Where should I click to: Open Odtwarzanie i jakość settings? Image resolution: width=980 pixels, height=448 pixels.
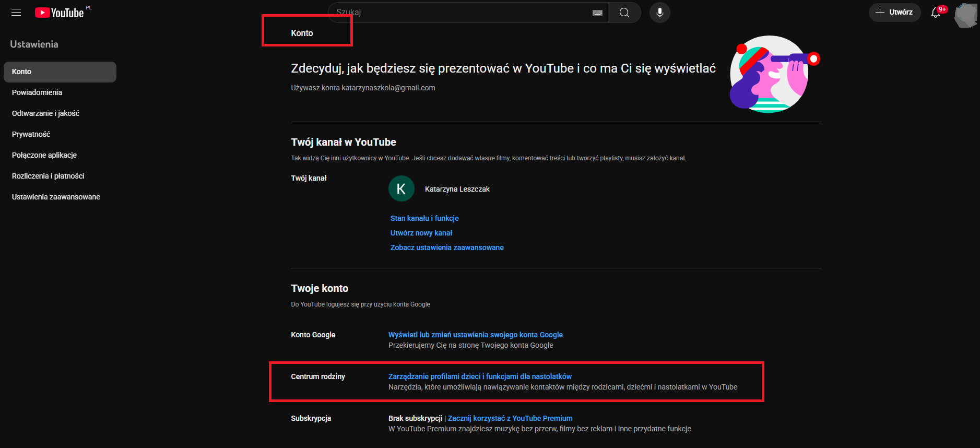(x=45, y=113)
